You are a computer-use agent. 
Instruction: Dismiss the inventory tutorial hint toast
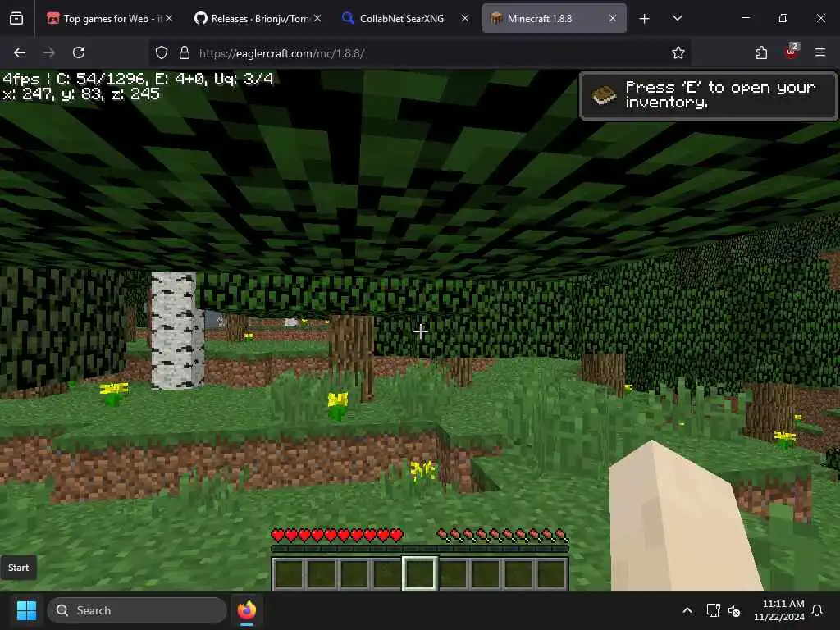tap(708, 95)
